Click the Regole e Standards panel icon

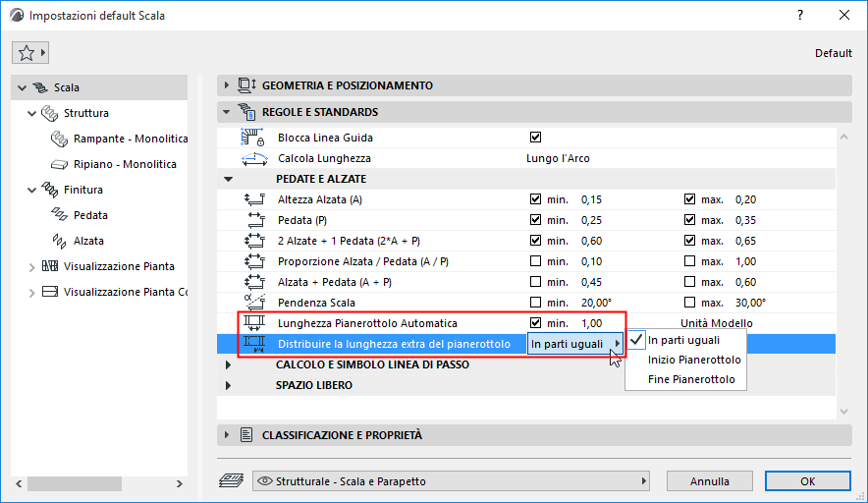(246, 112)
